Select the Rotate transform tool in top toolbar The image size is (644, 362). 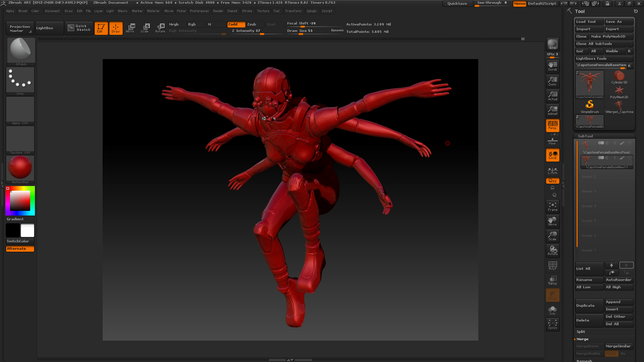[160, 28]
